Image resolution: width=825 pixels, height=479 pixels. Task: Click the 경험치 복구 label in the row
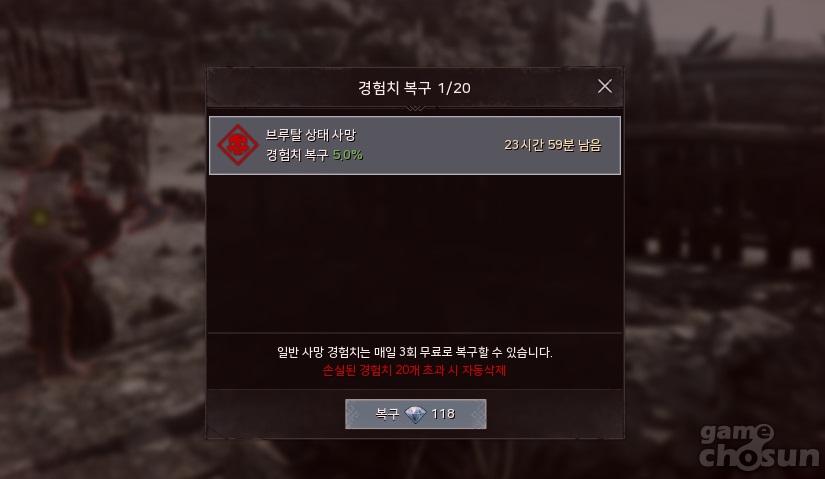point(297,155)
